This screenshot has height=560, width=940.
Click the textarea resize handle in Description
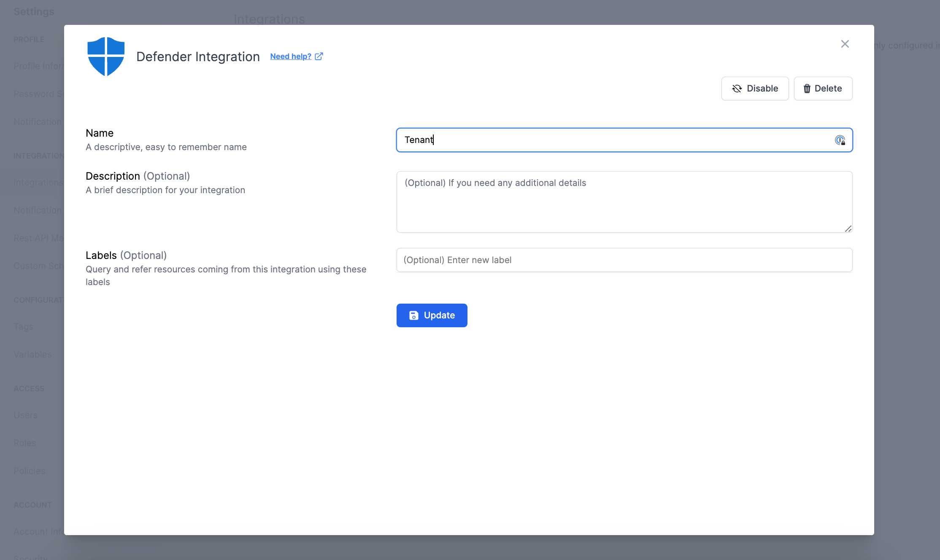pyautogui.click(x=848, y=229)
